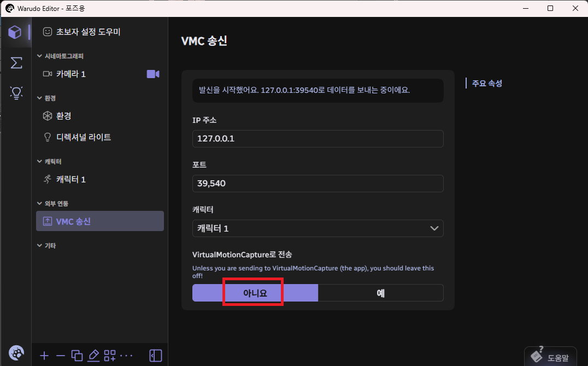Click the IP 주소 input field
The height and width of the screenshot is (366, 588).
(x=318, y=139)
